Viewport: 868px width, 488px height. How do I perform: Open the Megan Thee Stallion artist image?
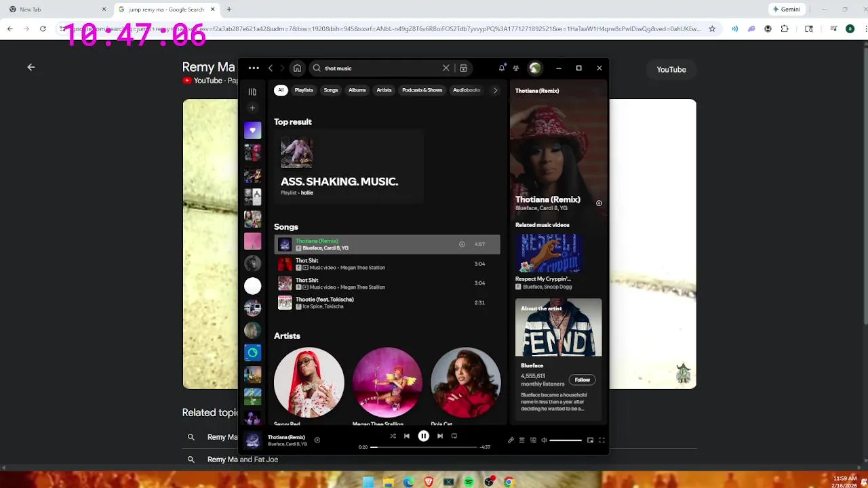[x=387, y=382]
